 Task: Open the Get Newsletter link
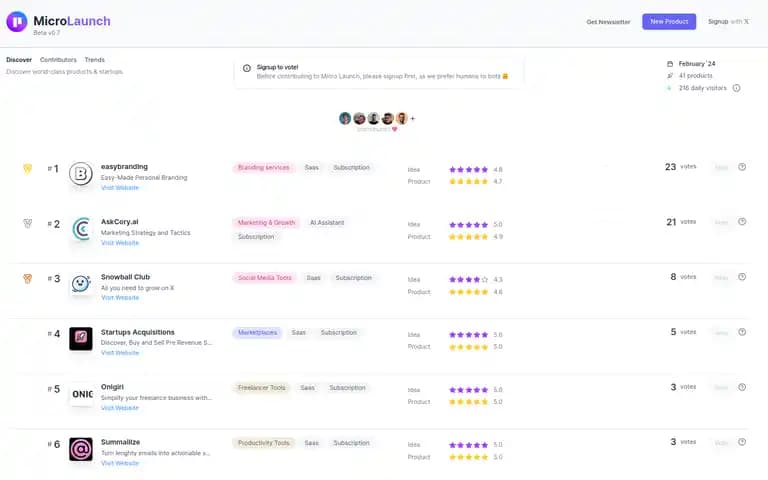point(608,22)
